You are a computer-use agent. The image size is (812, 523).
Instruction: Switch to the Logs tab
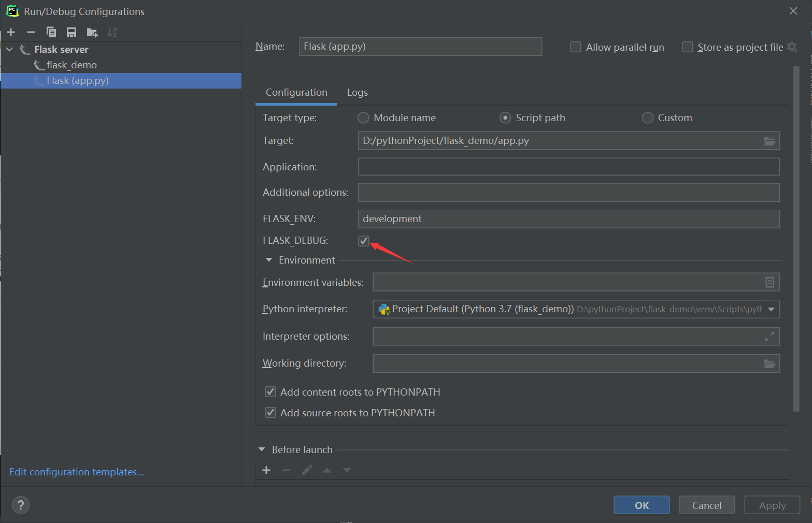click(x=358, y=92)
